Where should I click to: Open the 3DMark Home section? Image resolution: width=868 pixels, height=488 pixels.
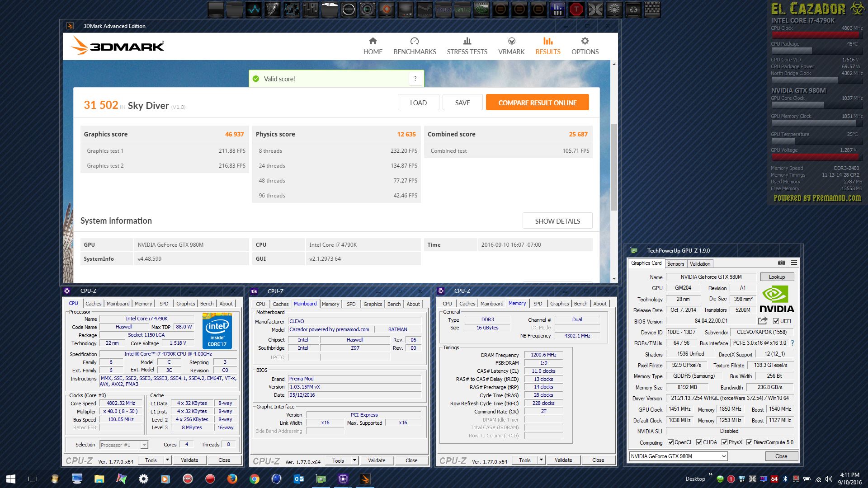[x=373, y=46]
